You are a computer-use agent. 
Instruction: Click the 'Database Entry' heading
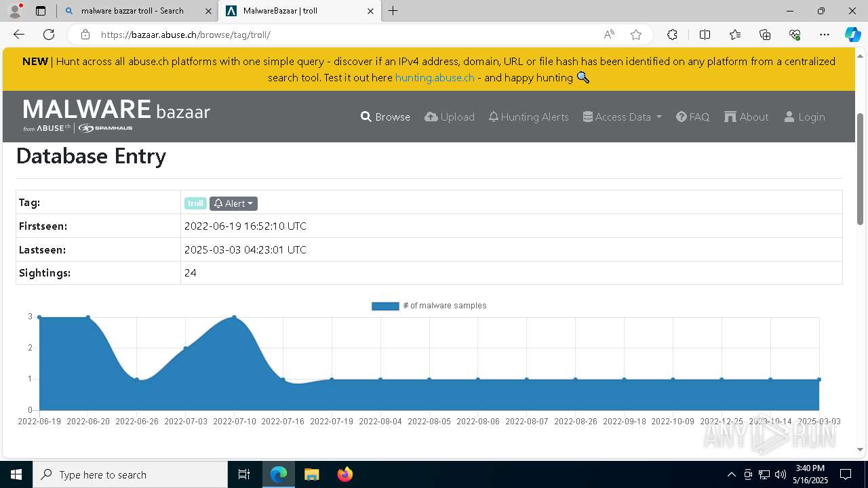[x=91, y=156]
